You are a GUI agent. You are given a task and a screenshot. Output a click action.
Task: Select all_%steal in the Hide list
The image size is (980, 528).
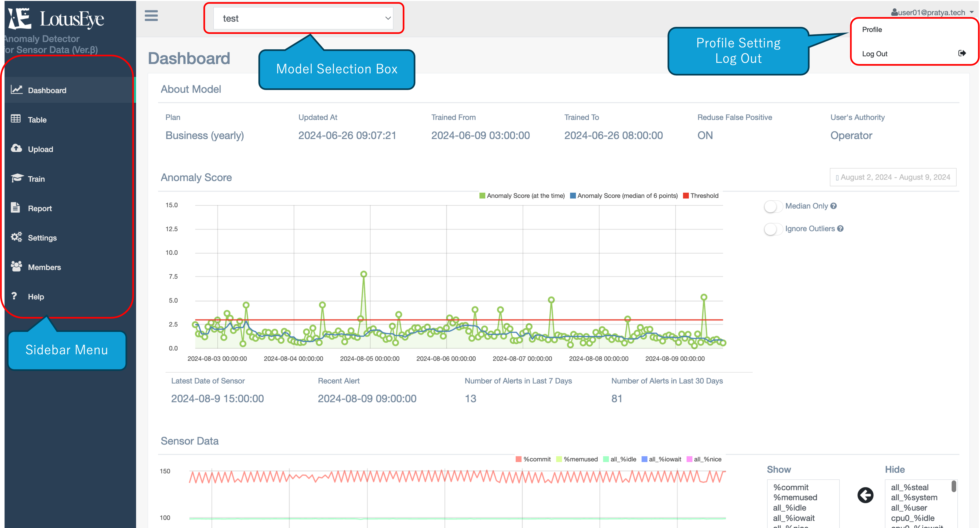(909, 487)
